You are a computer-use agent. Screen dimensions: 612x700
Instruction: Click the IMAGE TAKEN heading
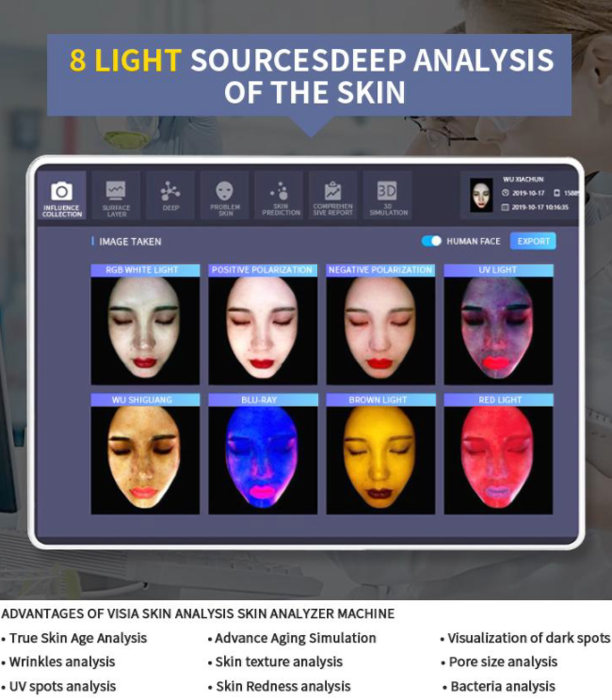(x=130, y=242)
